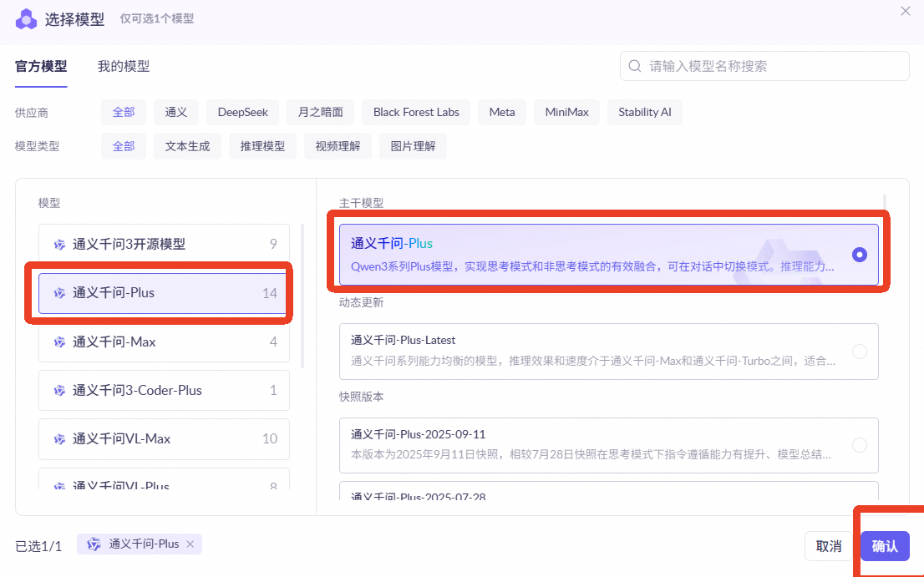Click the 仅可选1个模型 hint text

[x=157, y=19]
